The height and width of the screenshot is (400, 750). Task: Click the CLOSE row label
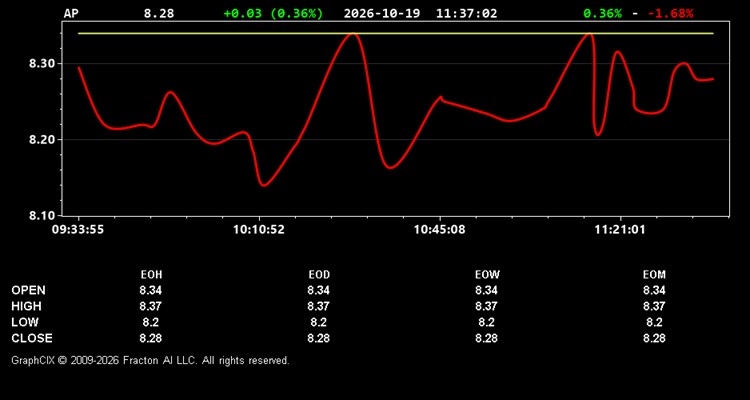(32, 338)
